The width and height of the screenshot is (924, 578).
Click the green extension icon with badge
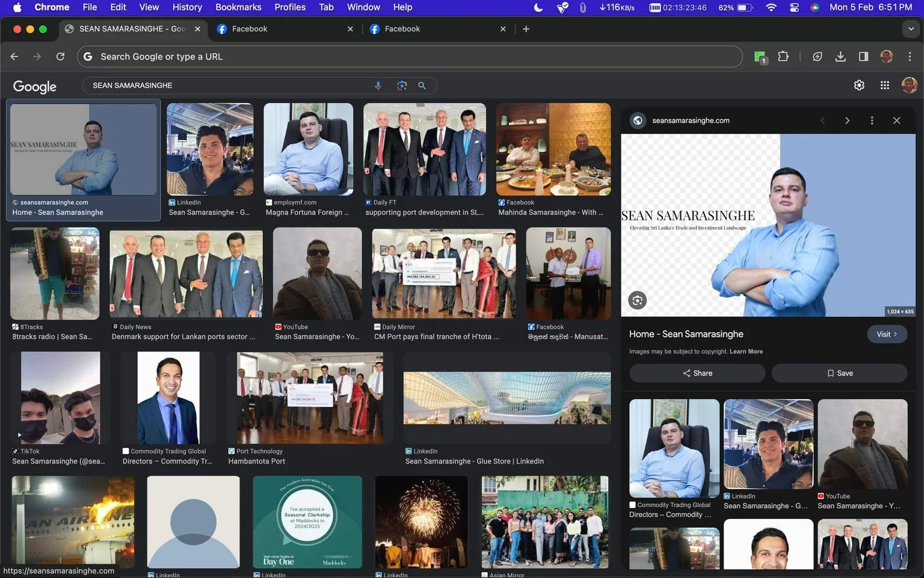[760, 57]
